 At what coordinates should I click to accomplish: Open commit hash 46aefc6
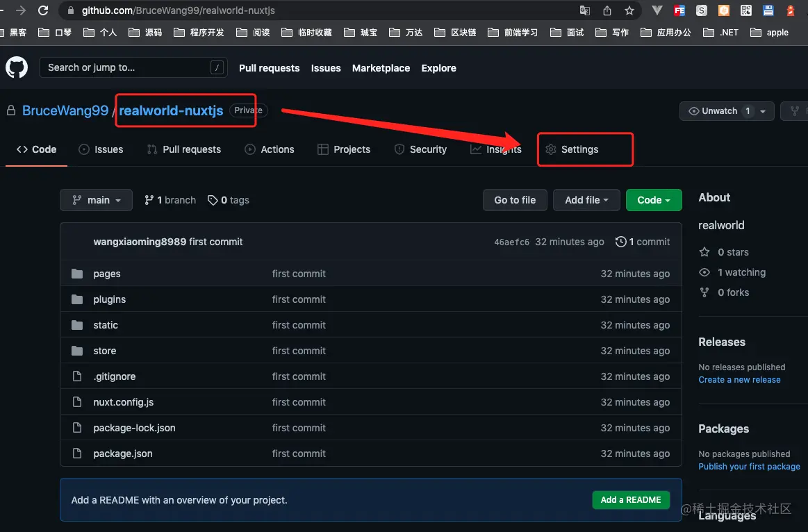[x=511, y=242]
